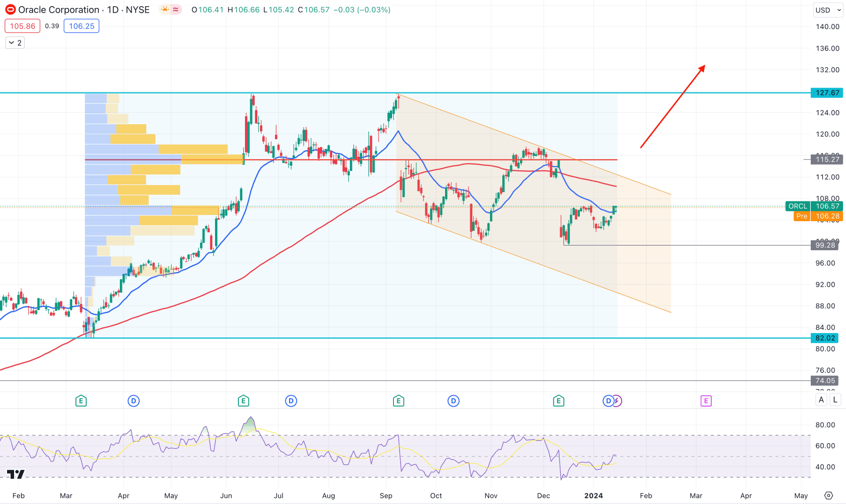Click the 74.05 price label on scale
Image resolution: width=846 pixels, height=504 pixels.
pyautogui.click(x=824, y=381)
